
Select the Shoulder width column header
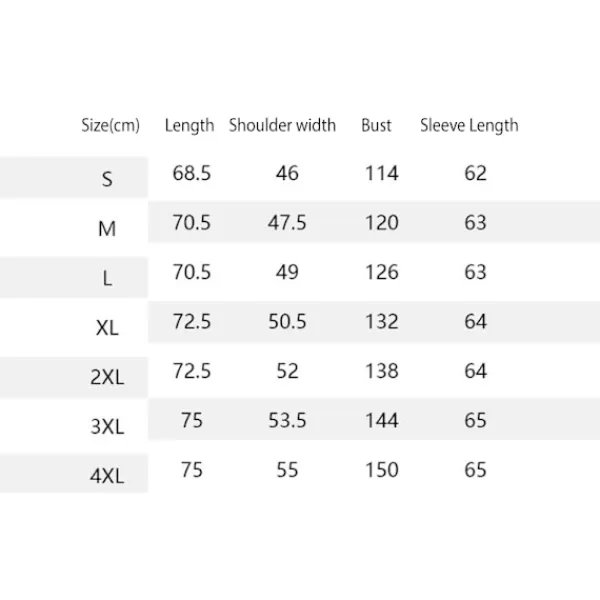point(282,126)
